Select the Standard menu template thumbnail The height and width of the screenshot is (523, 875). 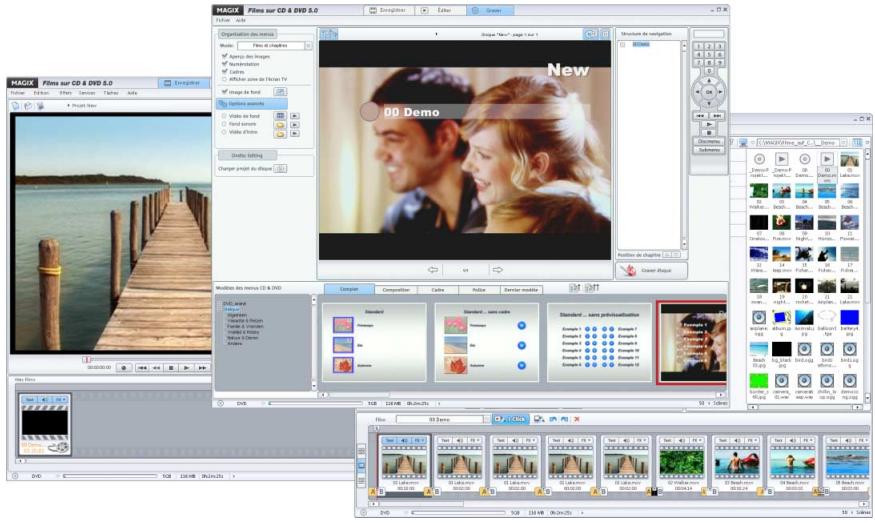(374, 342)
